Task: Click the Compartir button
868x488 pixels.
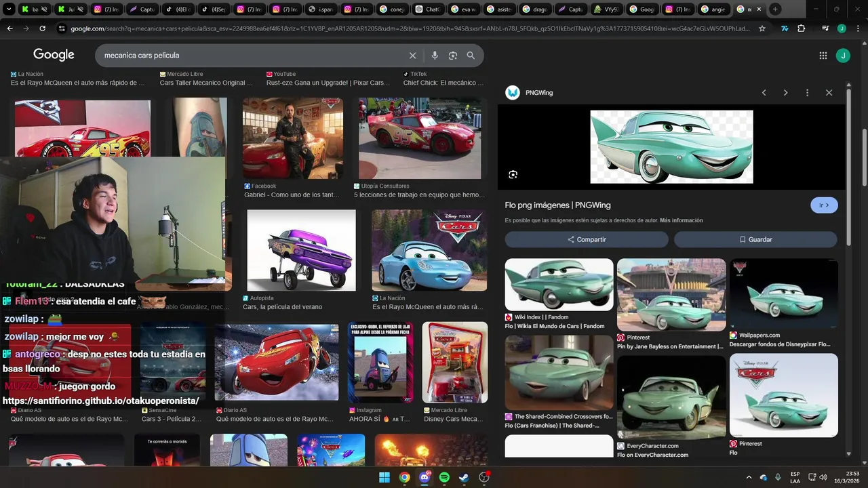Action: click(x=587, y=239)
